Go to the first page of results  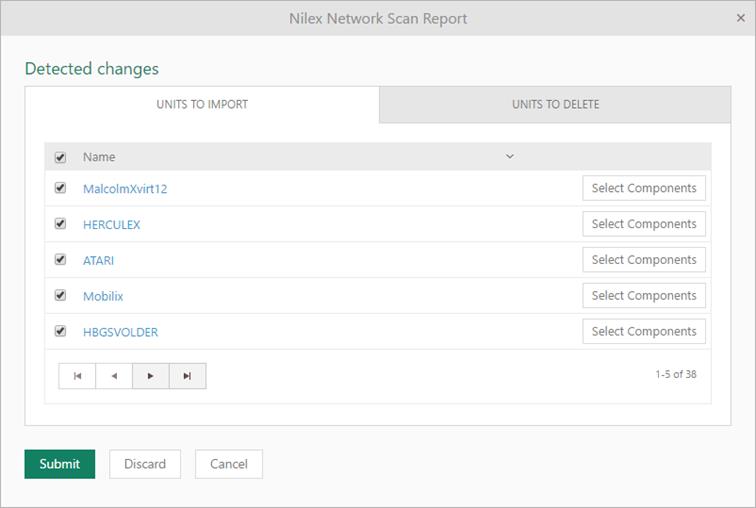click(77, 376)
